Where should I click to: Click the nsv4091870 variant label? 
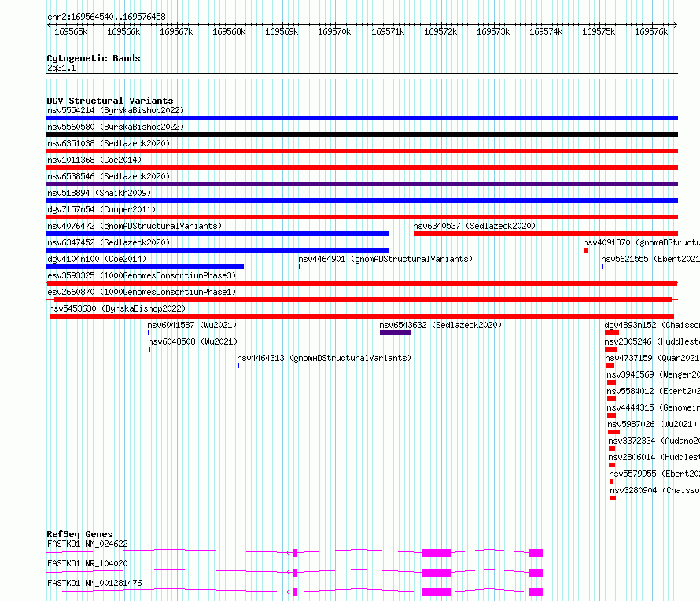641,242
